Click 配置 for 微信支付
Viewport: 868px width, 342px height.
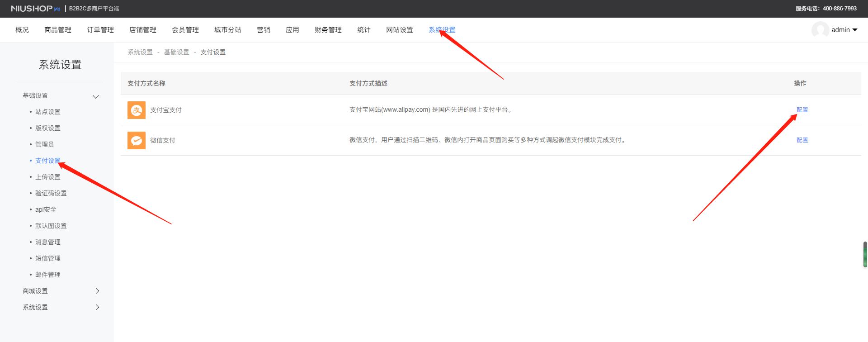[802, 140]
